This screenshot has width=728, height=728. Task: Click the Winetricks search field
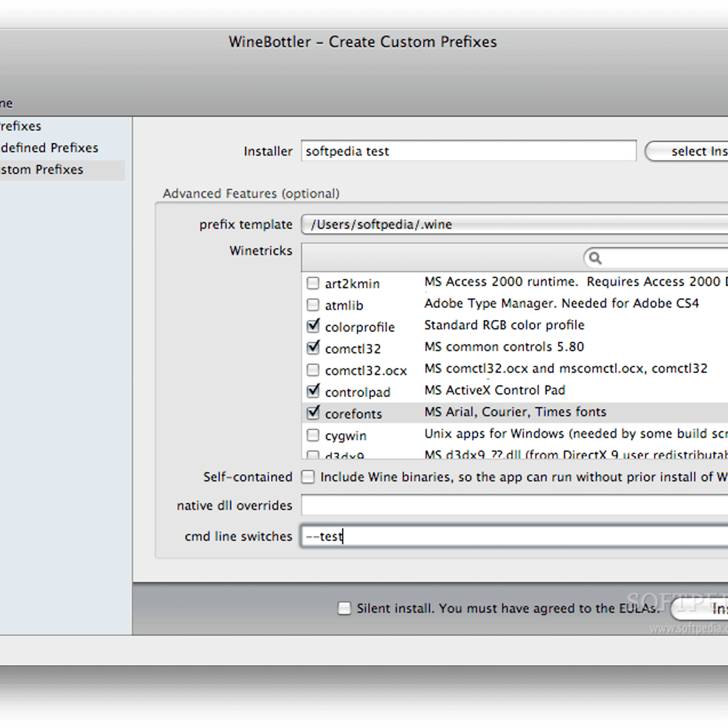656,258
